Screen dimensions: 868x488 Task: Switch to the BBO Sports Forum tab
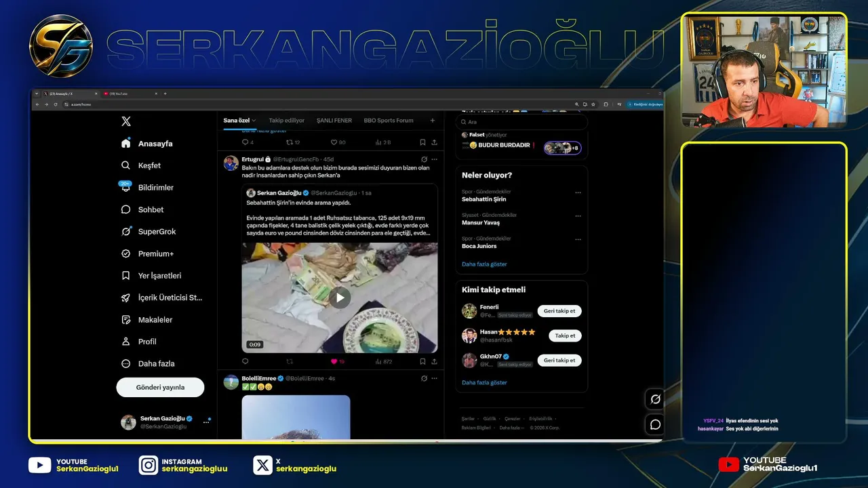(x=389, y=121)
